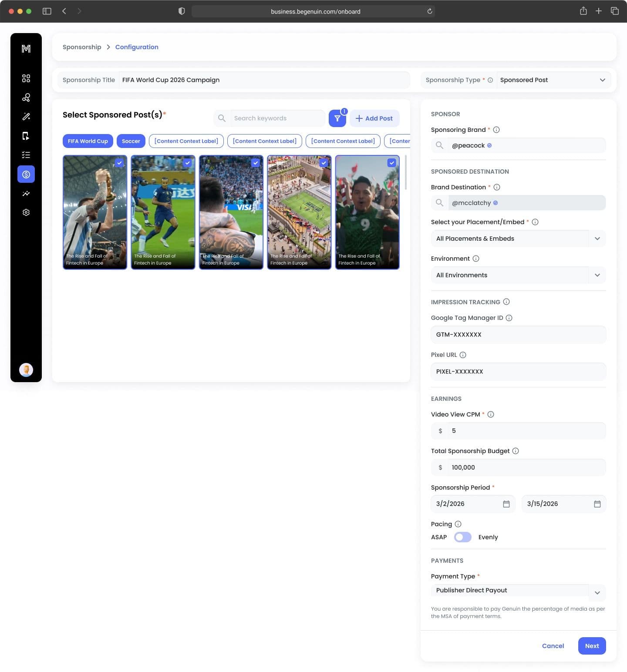Uncheck the trophy-lifting post thumbnail checkbox

[119, 163]
